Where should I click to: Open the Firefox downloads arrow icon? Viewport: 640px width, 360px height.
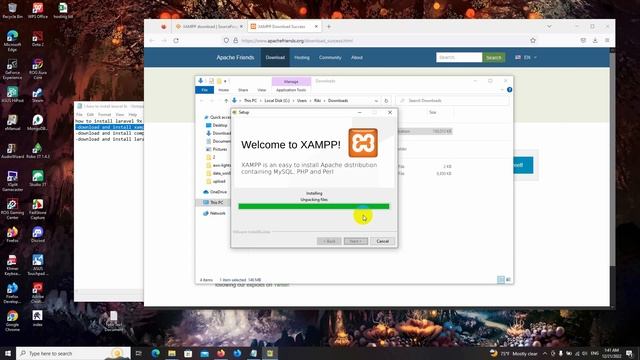tap(595, 40)
